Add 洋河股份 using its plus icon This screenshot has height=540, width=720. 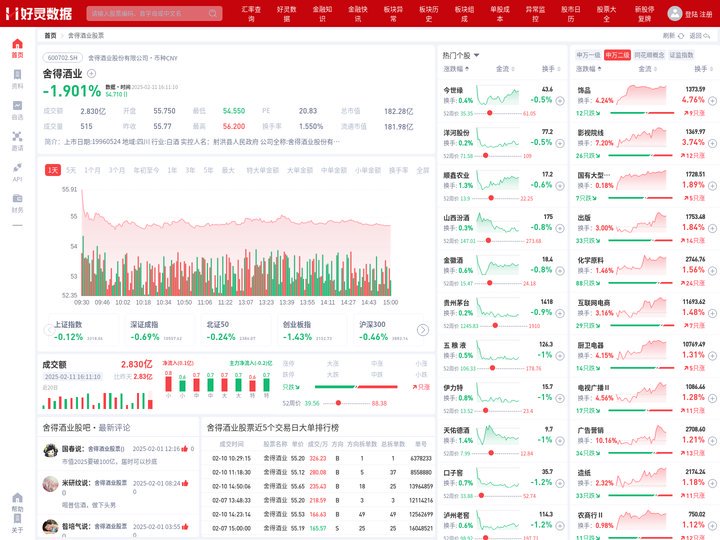click(x=560, y=143)
